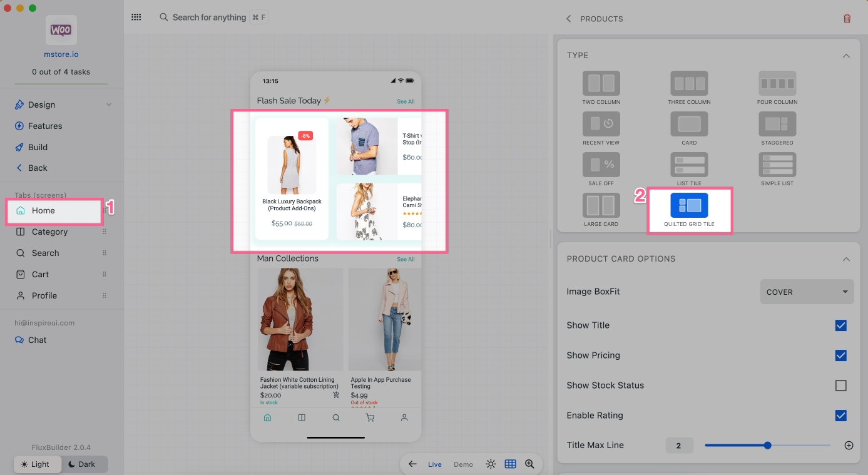Click the Title Max Line slider handle
Viewport: 868px width, 475px height.
(x=767, y=446)
